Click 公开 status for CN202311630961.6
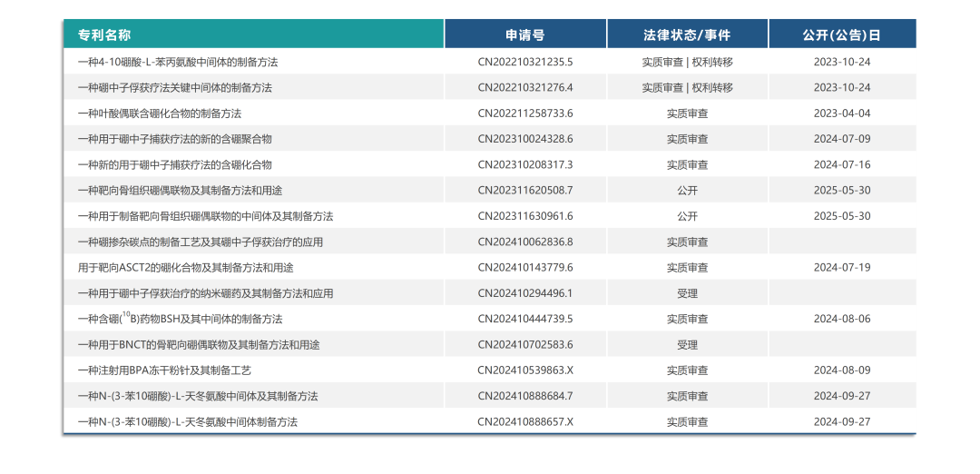This screenshot has width=980, height=474. pyautogui.click(x=688, y=216)
